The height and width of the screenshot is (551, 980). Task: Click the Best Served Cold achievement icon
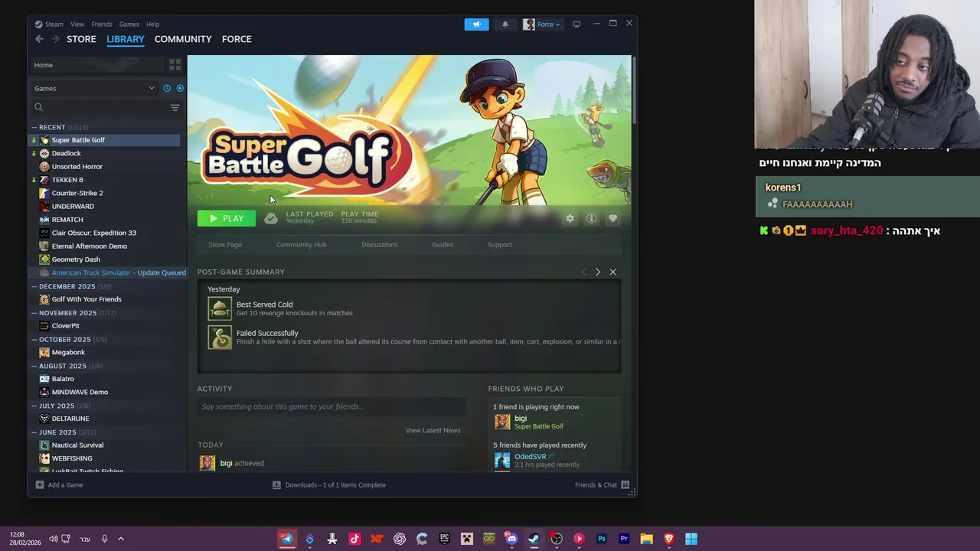click(x=220, y=308)
